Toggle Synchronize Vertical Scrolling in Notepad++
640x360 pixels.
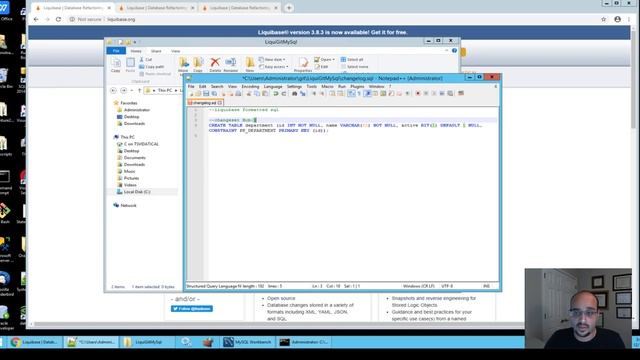tap(332, 93)
